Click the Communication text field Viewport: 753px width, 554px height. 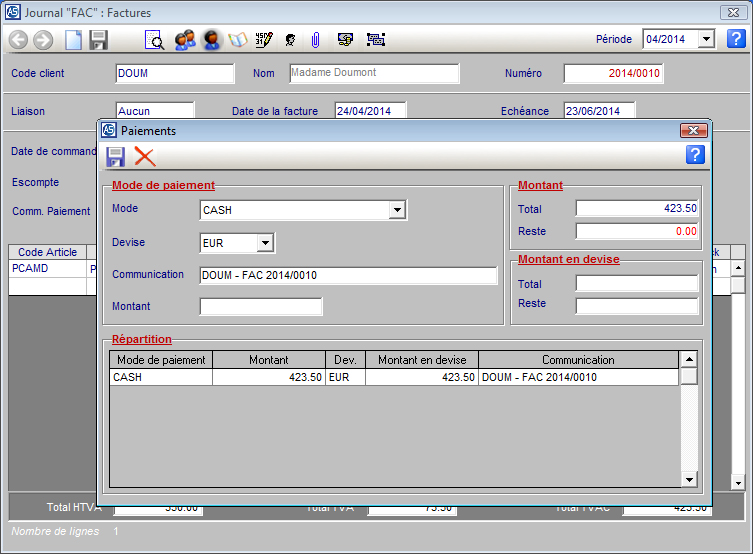point(348,276)
